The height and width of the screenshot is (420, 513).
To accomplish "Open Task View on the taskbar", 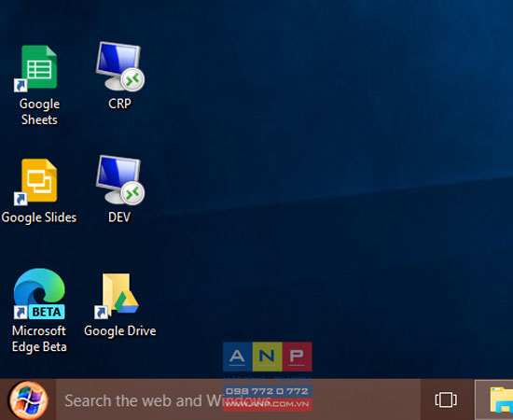I will click(x=446, y=399).
